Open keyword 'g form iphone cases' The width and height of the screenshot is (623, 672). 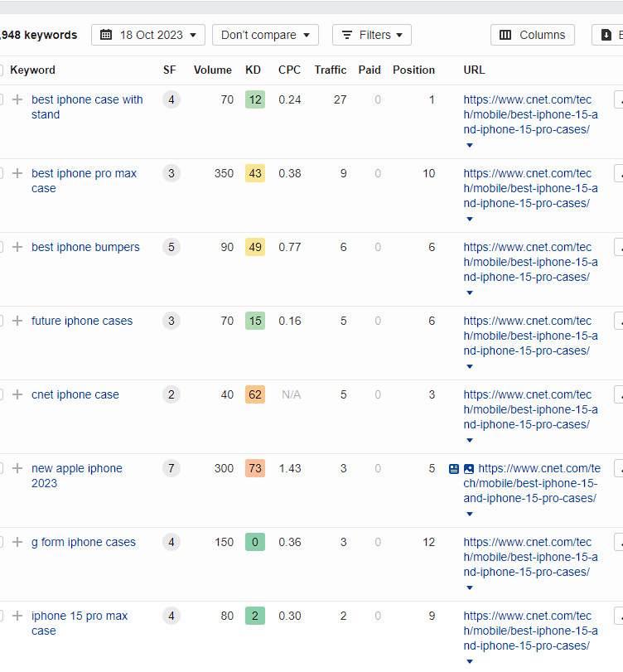[83, 542]
